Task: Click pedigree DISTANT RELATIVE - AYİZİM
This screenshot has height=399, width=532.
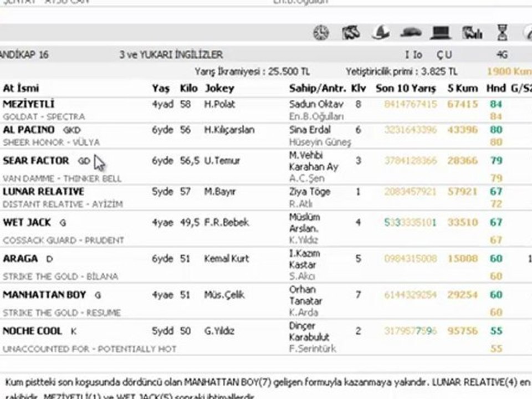Action: (x=63, y=204)
